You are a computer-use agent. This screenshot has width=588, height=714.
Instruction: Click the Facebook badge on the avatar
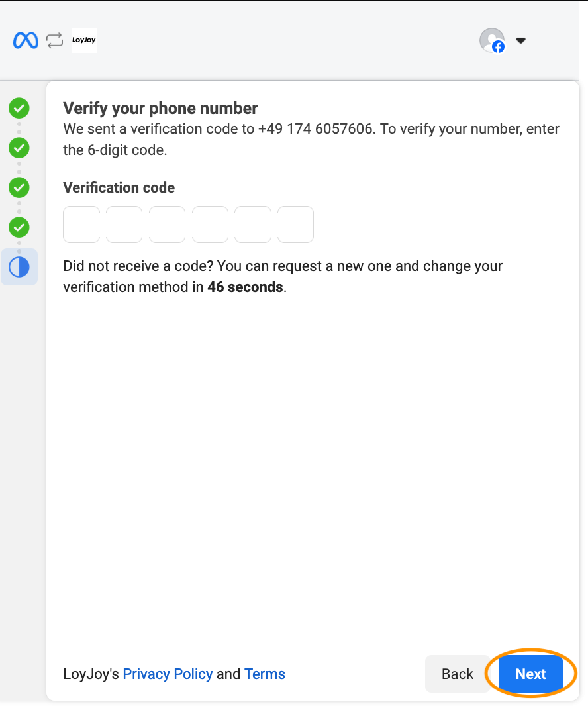coord(499,48)
